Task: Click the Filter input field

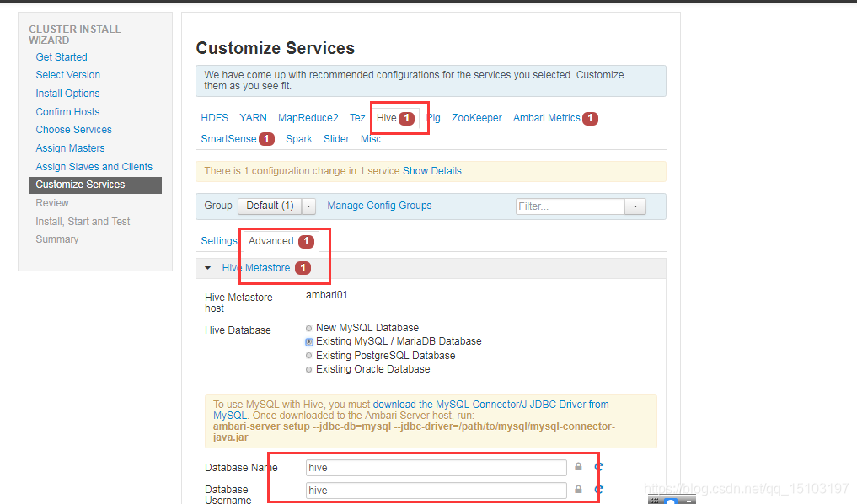Action: point(570,206)
